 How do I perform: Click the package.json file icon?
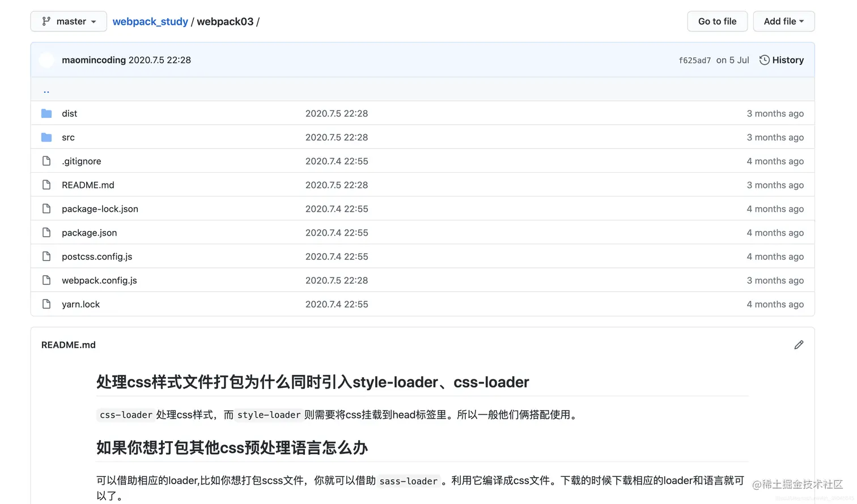point(46,232)
